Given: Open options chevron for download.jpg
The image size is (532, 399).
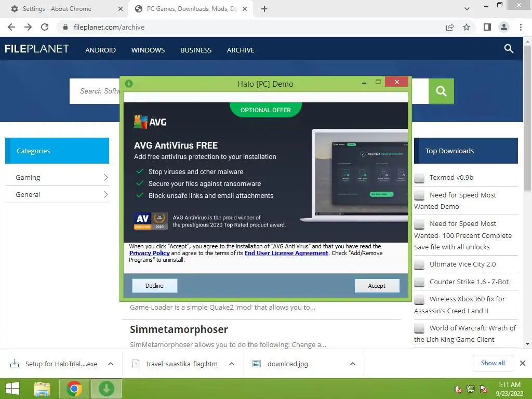Looking at the screenshot, I should [353, 364].
